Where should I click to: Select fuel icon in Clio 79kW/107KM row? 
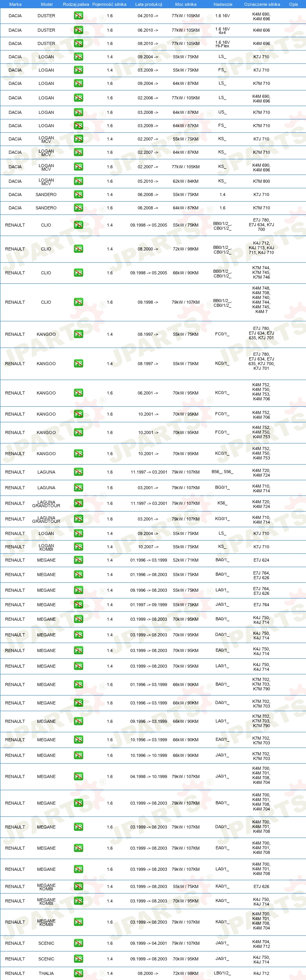pos(78,302)
